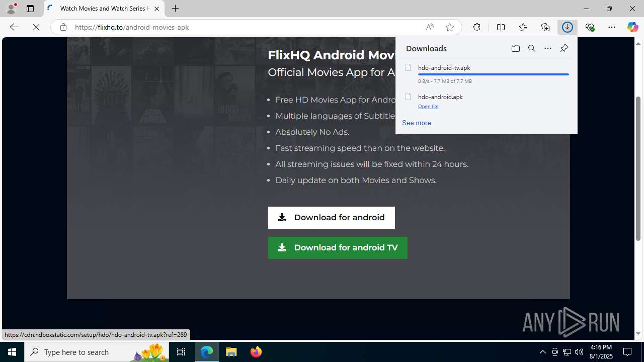Screen dimensions: 644x362
Task: Go back to previous page
Action: pyautogui.click(x=14, y=27)
